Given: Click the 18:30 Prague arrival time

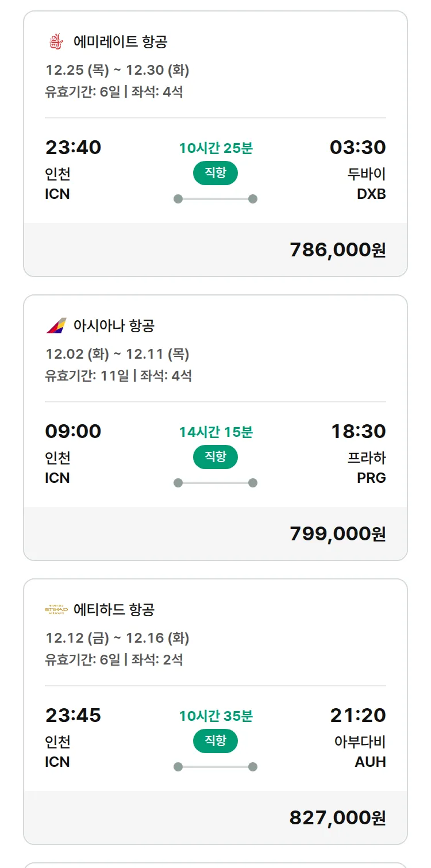Looking at the screenshot, I should click(358, 432).
